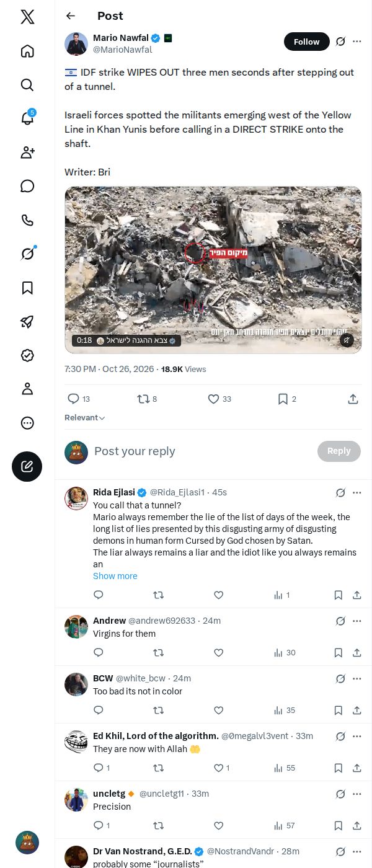Open Notifications bell in sidebar

coord(27,118)
